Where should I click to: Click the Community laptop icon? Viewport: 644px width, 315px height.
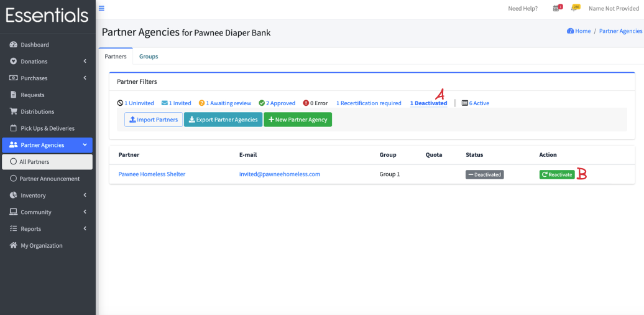pyautogui.click(x=13, y=212)
